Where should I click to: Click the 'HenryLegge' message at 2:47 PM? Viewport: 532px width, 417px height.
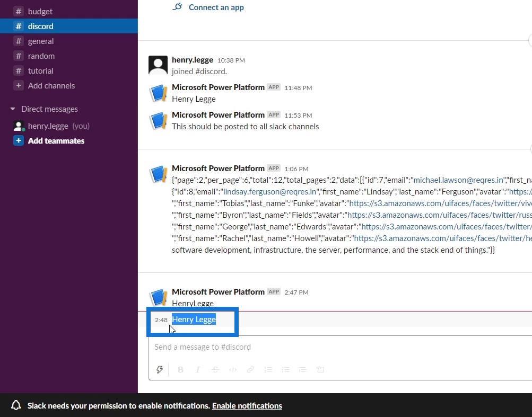[x=193, y=303]
